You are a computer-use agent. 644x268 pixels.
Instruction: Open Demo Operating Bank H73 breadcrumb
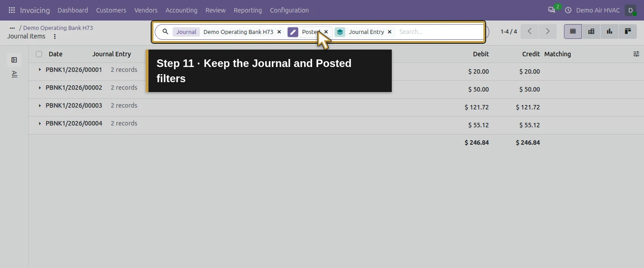point(58,28)
